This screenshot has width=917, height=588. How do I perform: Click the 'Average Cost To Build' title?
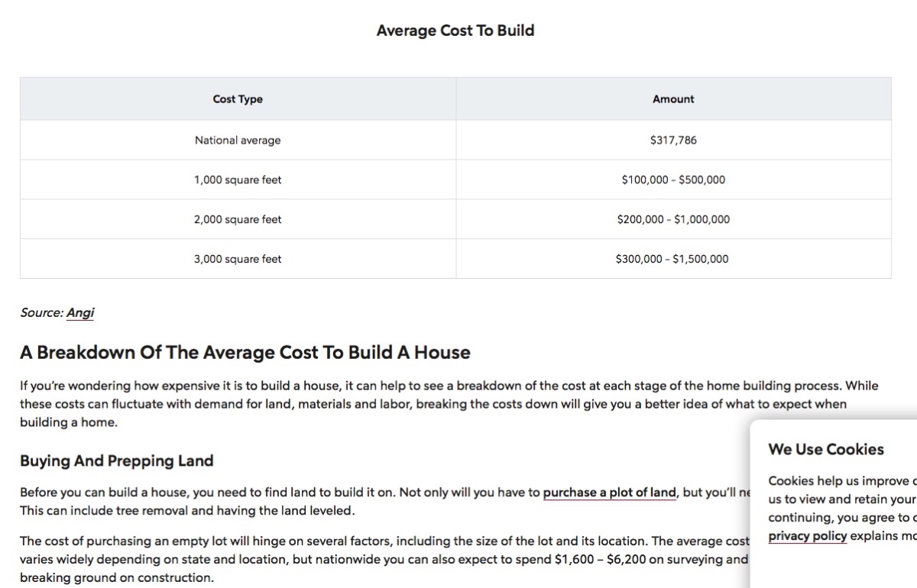(x=455, y=31)
